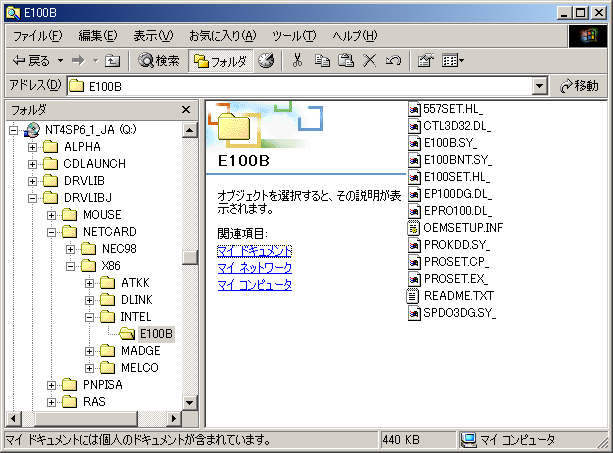This screenshot has width=613, height=453.
Task: Click the delete X toolbar icon
Action: 369,61
